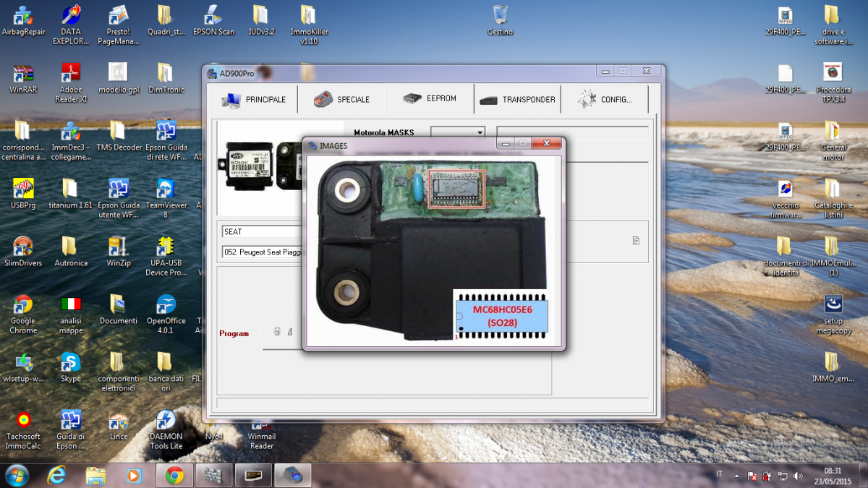Viewport: 868px width, 488px height.
Task: Open the TMS Decoder folder
Action: coord(118,137)
